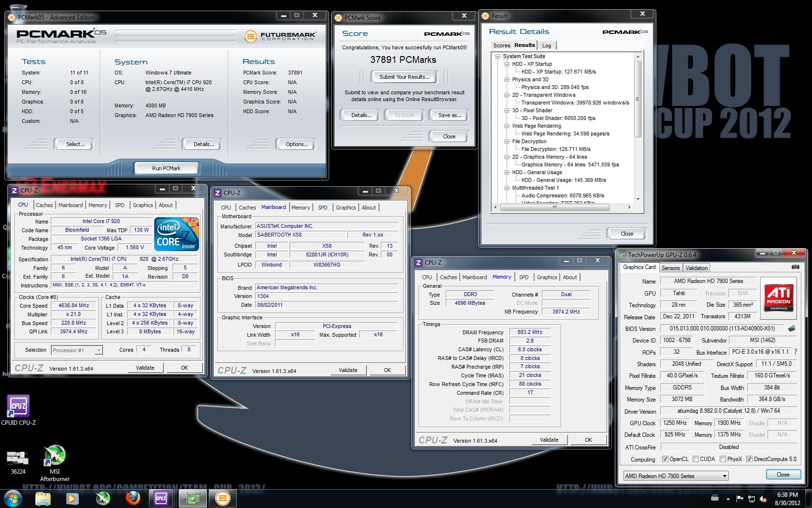Click the Intel Core i7 logo in CPU-Z
The image size is (812, 508).
tap(176, 234)
